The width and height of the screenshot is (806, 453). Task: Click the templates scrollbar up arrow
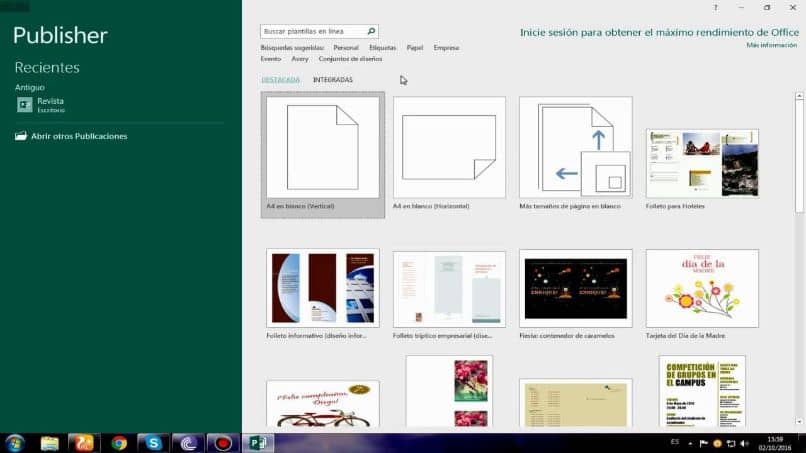coord(799,96)
